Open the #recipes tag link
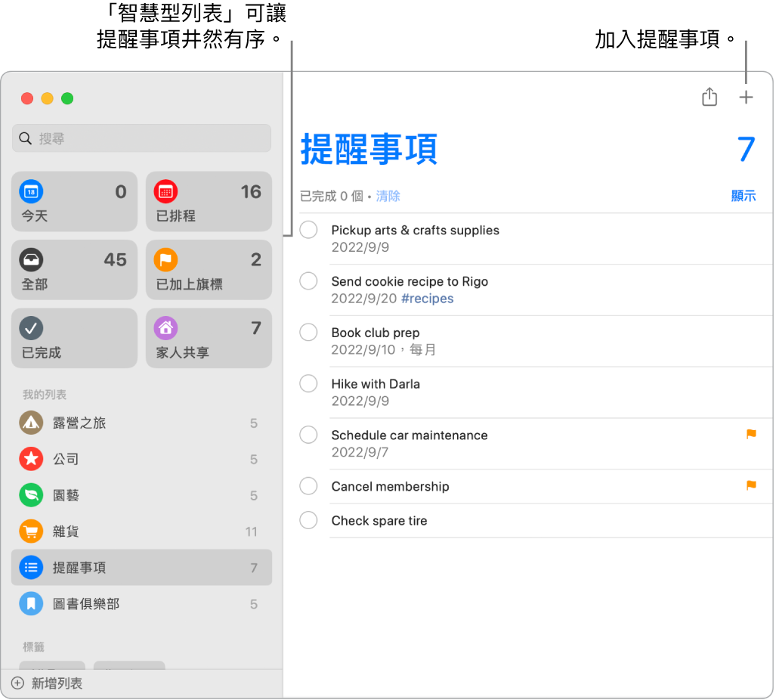 [427, 298]
